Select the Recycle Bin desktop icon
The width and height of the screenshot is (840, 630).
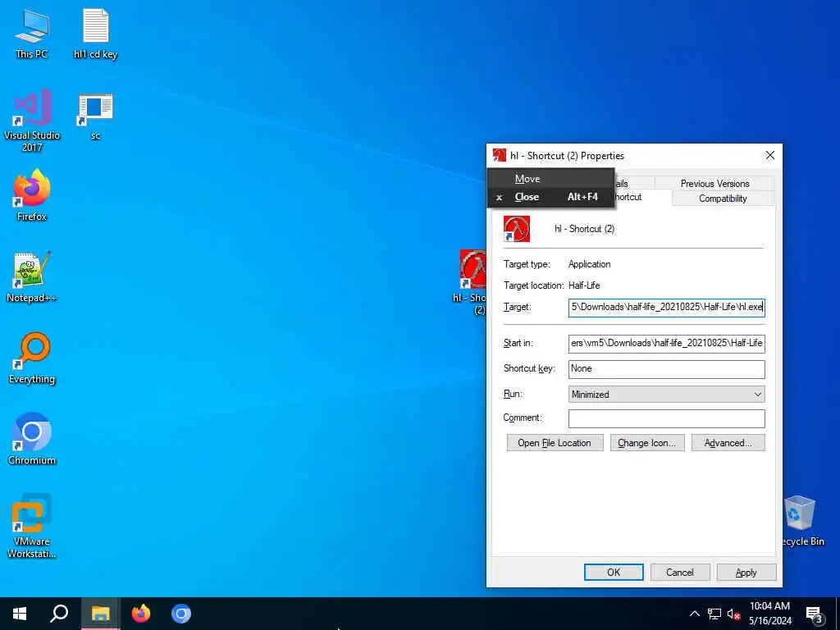[x=801, y=521]
